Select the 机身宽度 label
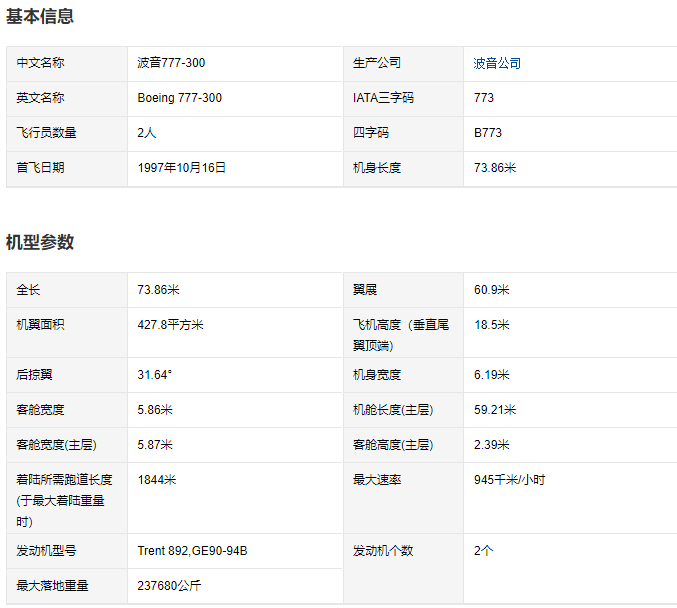The width and height of the screenshot is (677, 608). click(376, 375)
